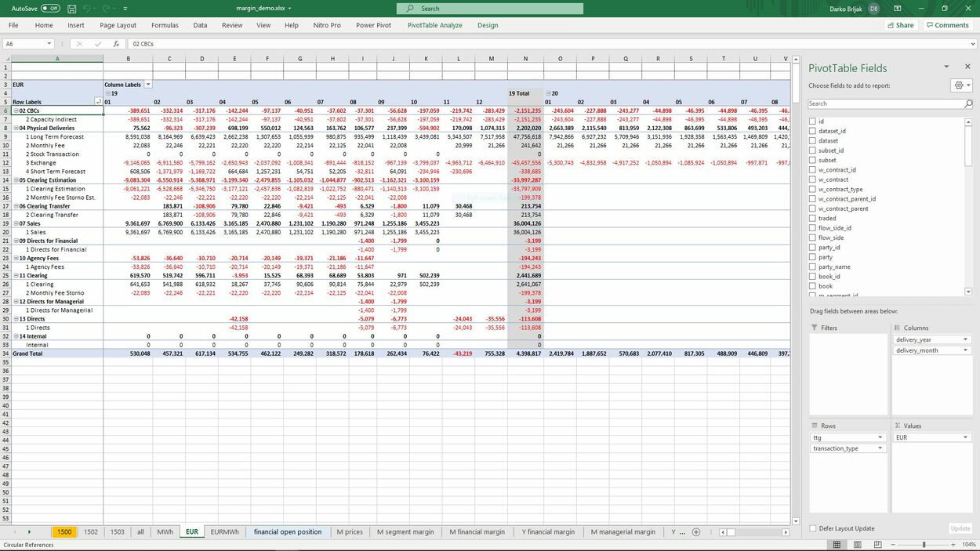Open the PivotTable Fields Tools gear icon
The height and width of the screenshot is (551, 980).
coord(958,85)
